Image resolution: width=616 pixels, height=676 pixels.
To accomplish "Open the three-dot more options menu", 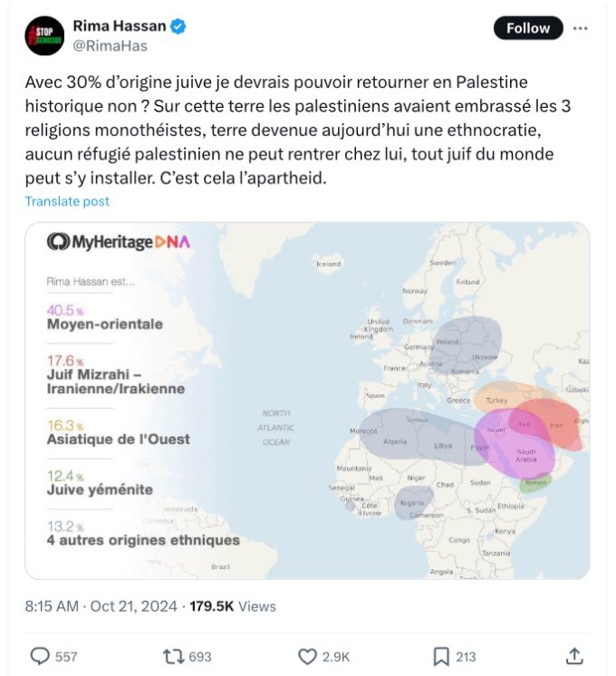I will click(x=580, y=28).
